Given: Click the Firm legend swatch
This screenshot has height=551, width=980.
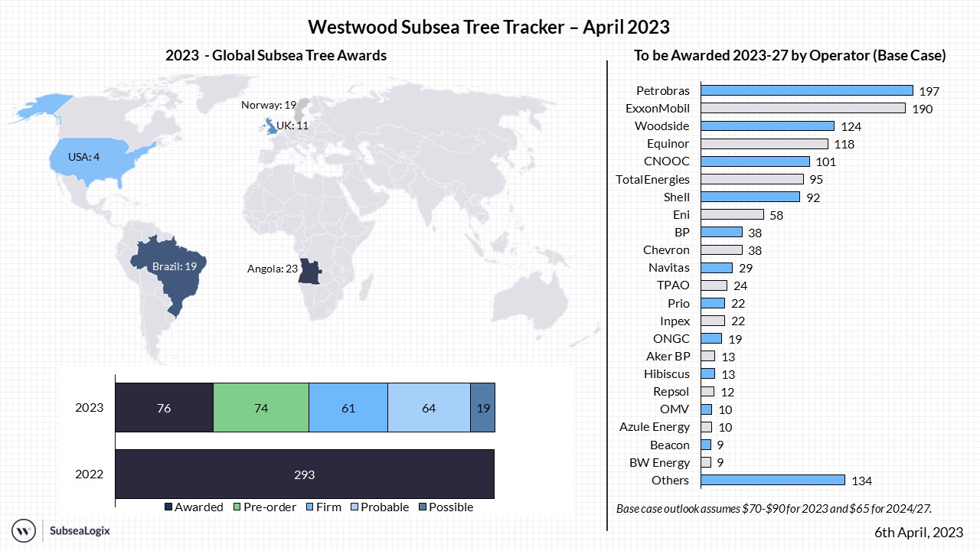Looking at the screenshot, I should click(x=309, y=507).
